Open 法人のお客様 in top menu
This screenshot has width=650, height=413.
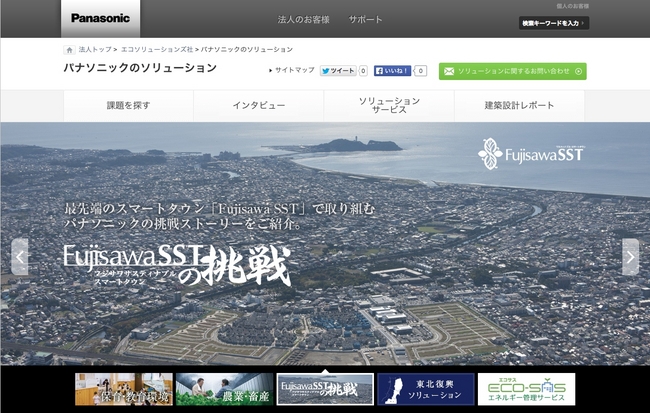[x=303, y=20]
